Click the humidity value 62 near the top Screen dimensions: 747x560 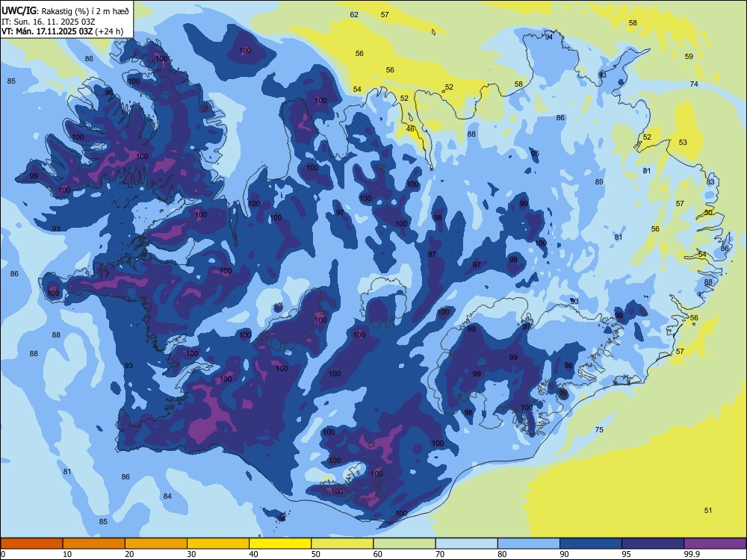tap(354, 15)
